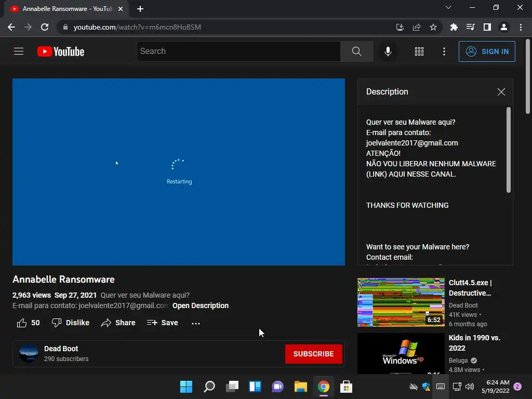Dislike the Annabelle Ransomware video
Screen dimensions: 532x399
(x=70, y=323)
